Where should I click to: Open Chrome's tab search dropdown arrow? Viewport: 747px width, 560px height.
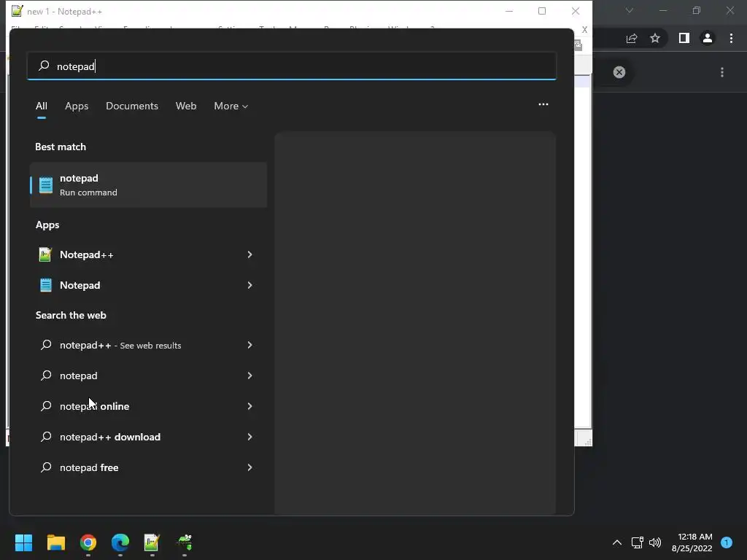630,10
